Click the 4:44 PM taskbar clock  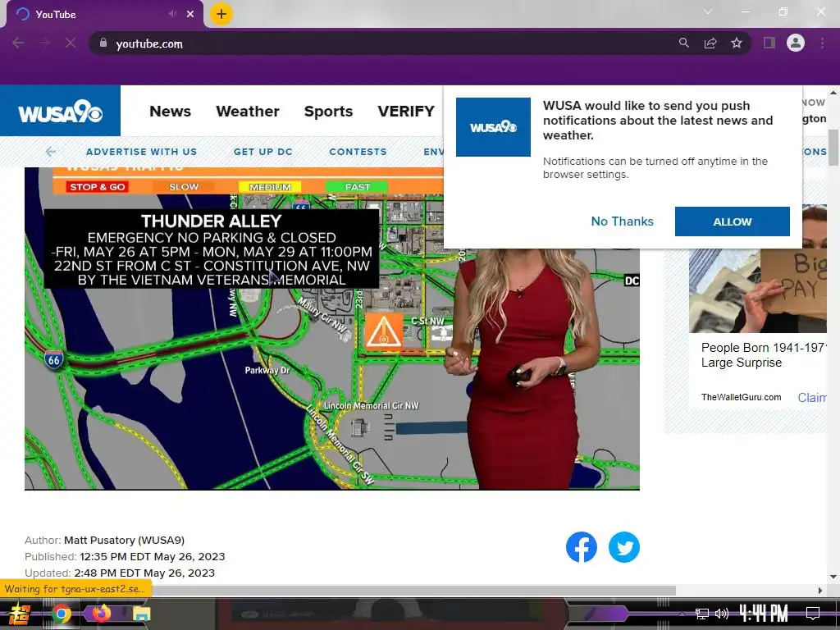764,614
